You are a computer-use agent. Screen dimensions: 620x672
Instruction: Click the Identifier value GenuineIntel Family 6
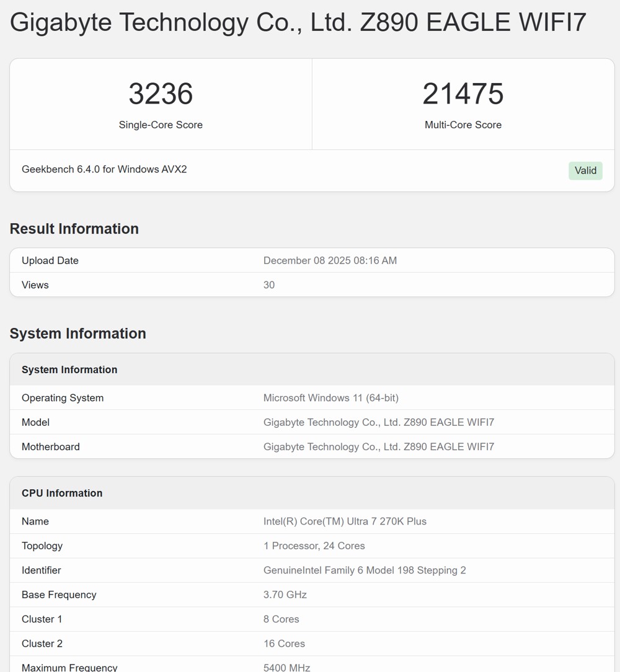click(x=365, y=570)
